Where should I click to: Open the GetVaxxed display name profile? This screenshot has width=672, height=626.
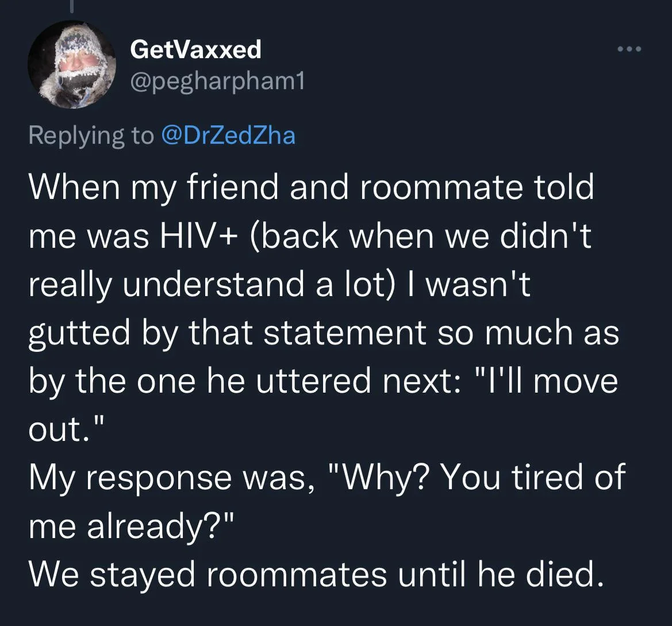pos(195,50)
